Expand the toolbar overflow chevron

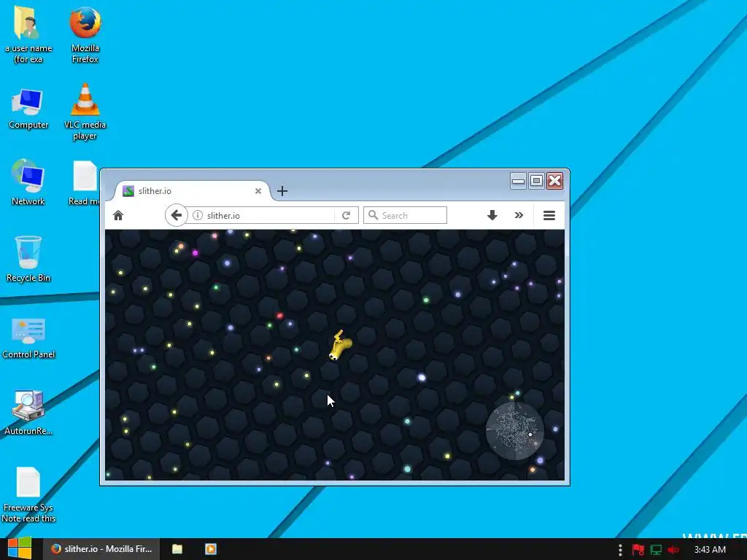[519, 215]
